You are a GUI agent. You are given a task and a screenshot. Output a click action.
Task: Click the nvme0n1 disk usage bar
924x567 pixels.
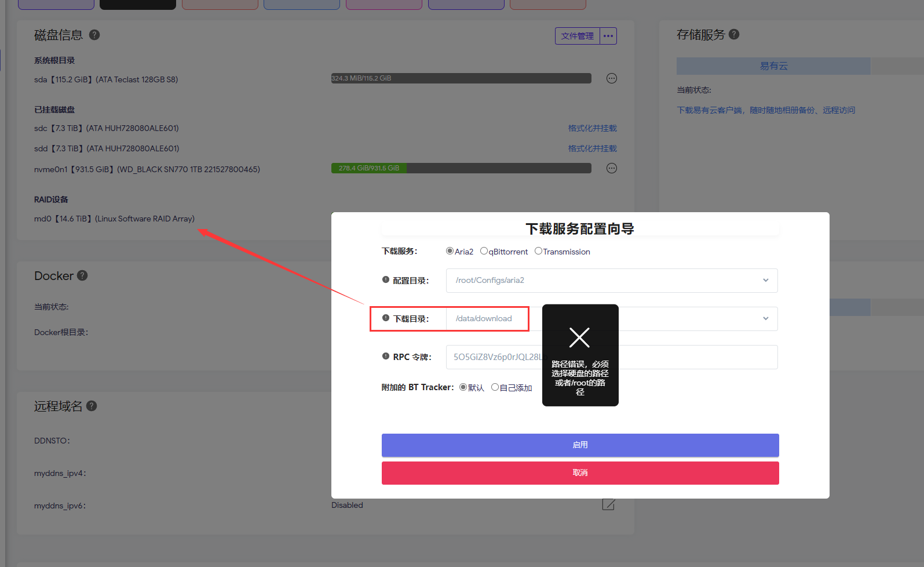(461, 168)
